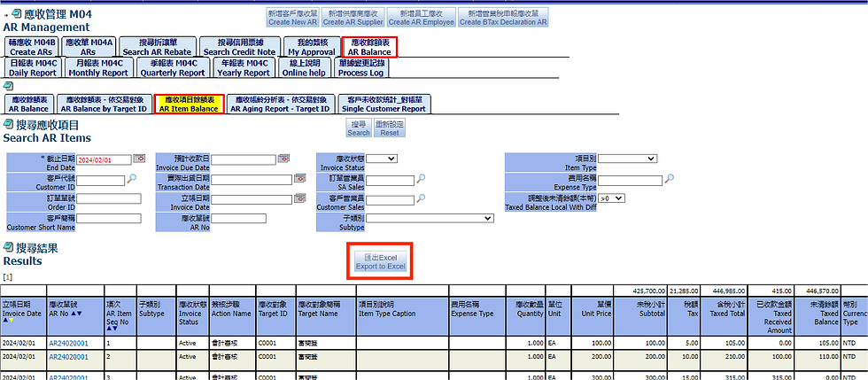868x380 pixels.
Task: Open the Search Credit Note tab
Action: click(239, 47)
